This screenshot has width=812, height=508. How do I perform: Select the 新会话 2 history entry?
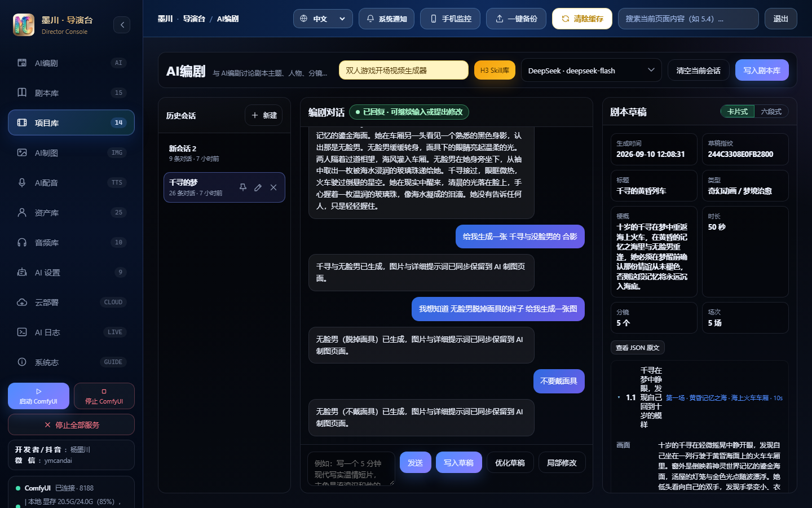click(x=224, y=153)
